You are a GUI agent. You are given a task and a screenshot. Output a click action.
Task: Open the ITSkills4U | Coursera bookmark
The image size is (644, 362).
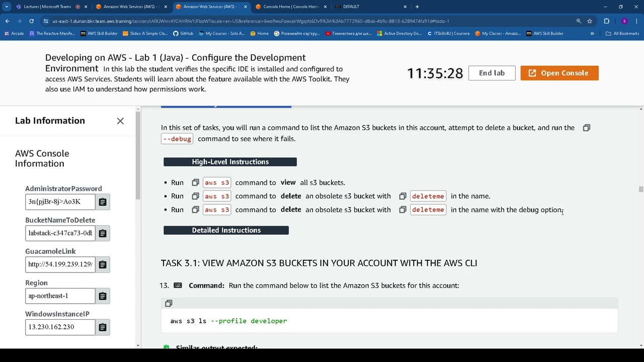coord(448,34)
